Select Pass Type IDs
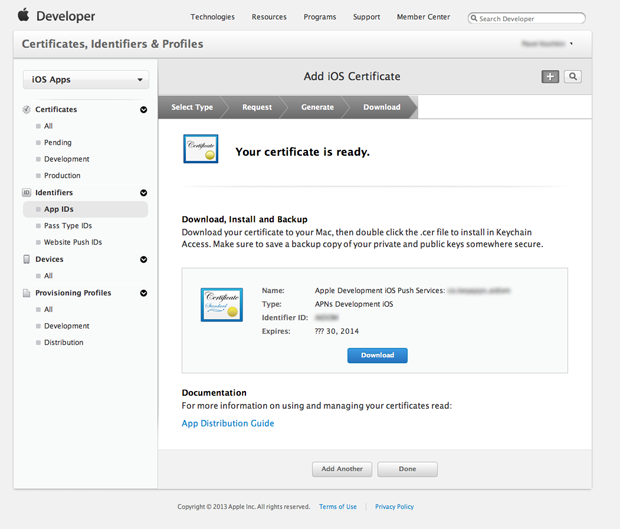Screen dimensions: 620x529 click(68, 226)
